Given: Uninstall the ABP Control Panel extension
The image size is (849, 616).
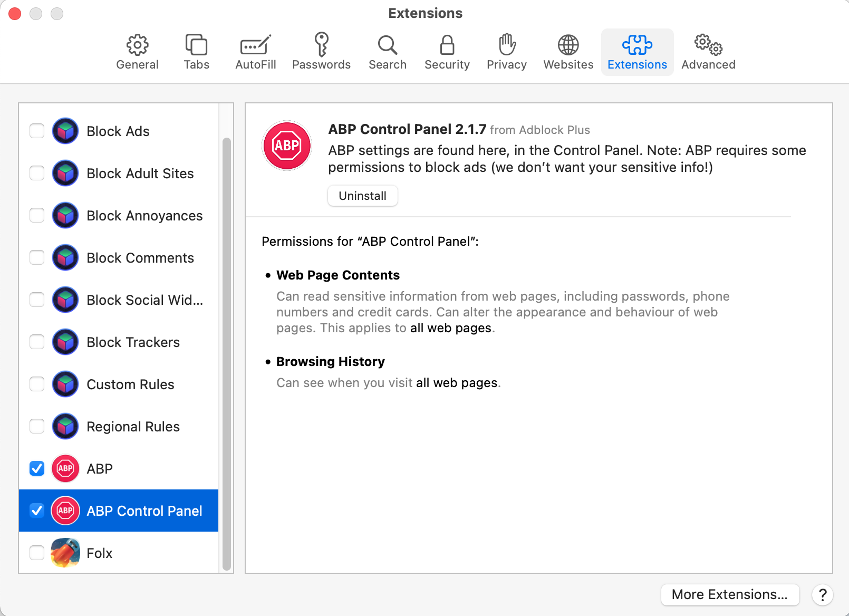Looking at the screenshot, I should click(363, 196).
